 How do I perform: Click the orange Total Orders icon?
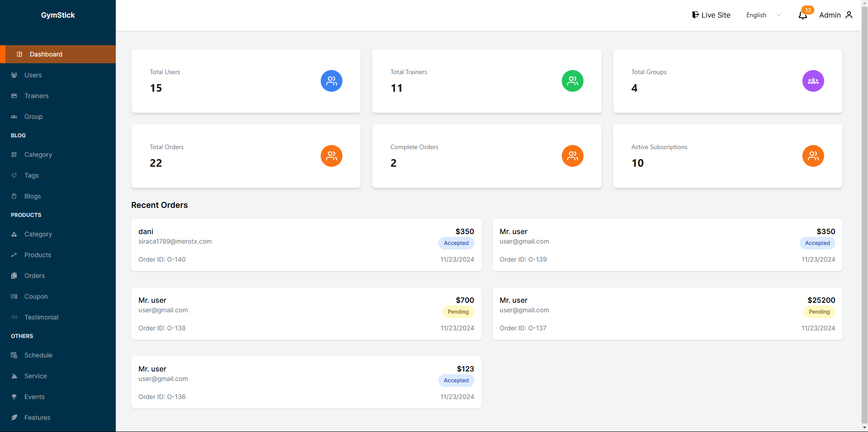point(332,156)
